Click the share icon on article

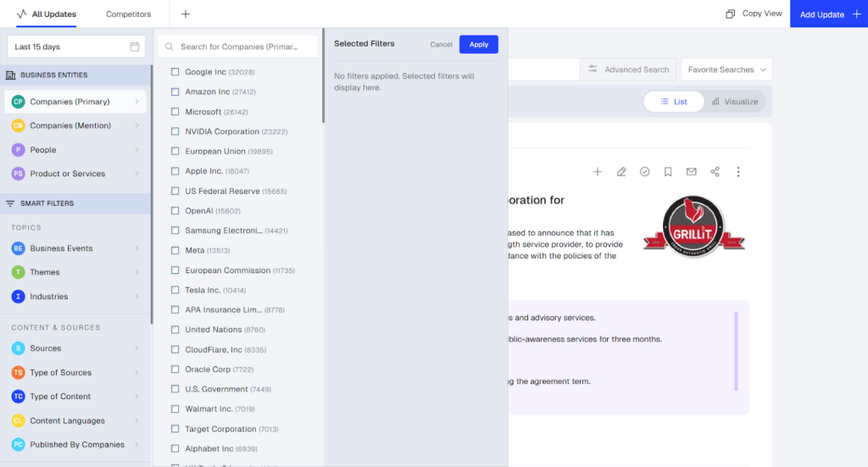(715, 172)
